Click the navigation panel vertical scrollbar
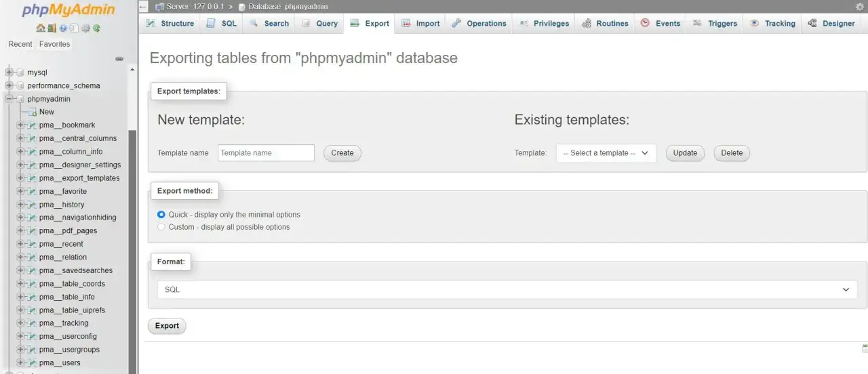 pos(132,251)
